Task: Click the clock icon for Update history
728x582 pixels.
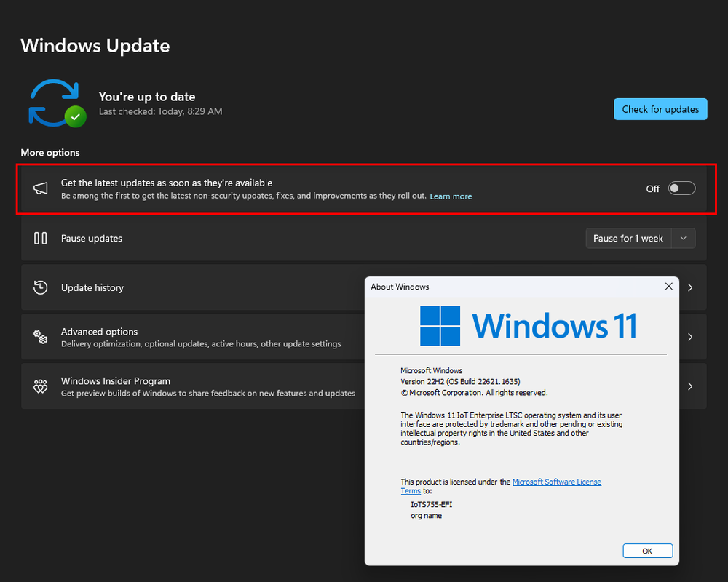Action: pos(40,287)
